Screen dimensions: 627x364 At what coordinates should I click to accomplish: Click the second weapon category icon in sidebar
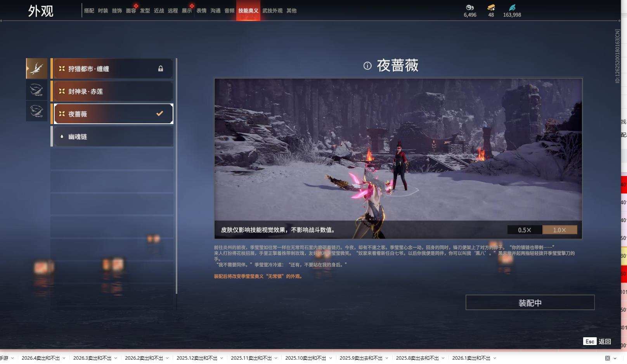[x=36, y=90]
